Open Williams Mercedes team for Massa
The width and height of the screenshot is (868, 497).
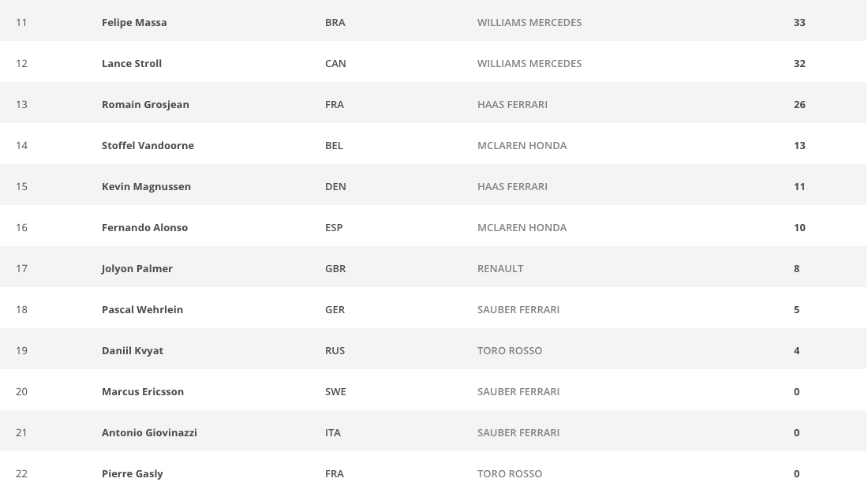click(529, 22)
